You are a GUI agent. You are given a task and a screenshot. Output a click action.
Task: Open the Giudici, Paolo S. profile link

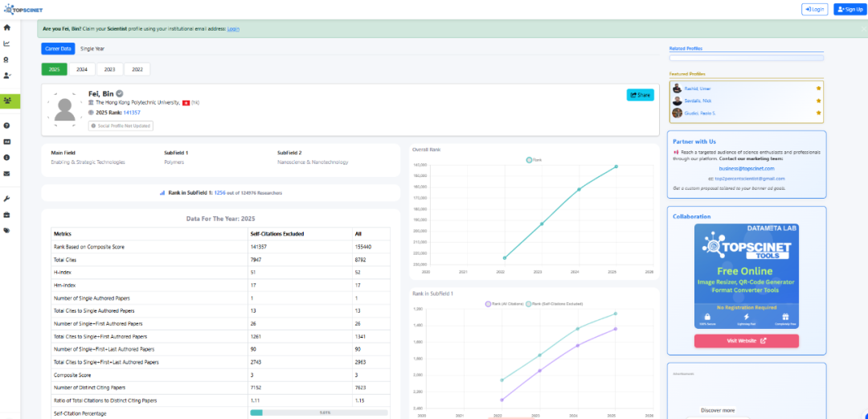pos(700,113)
